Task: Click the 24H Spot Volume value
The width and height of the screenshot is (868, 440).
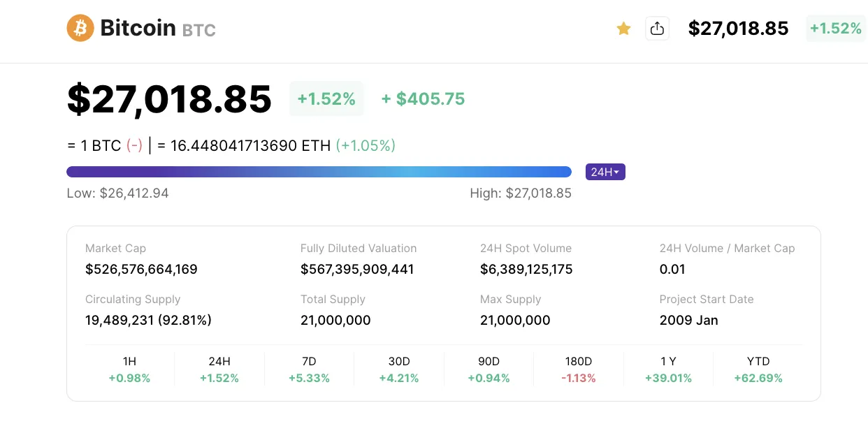Action: 526,269
